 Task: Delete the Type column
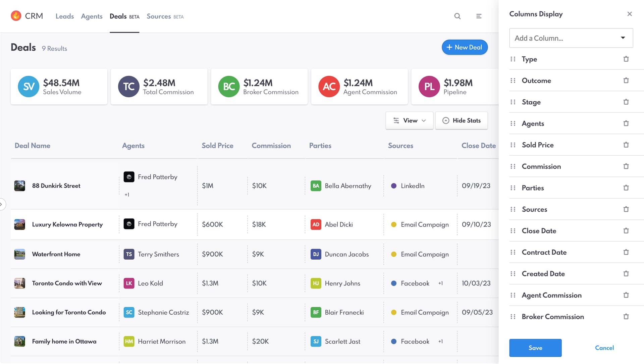626,59
